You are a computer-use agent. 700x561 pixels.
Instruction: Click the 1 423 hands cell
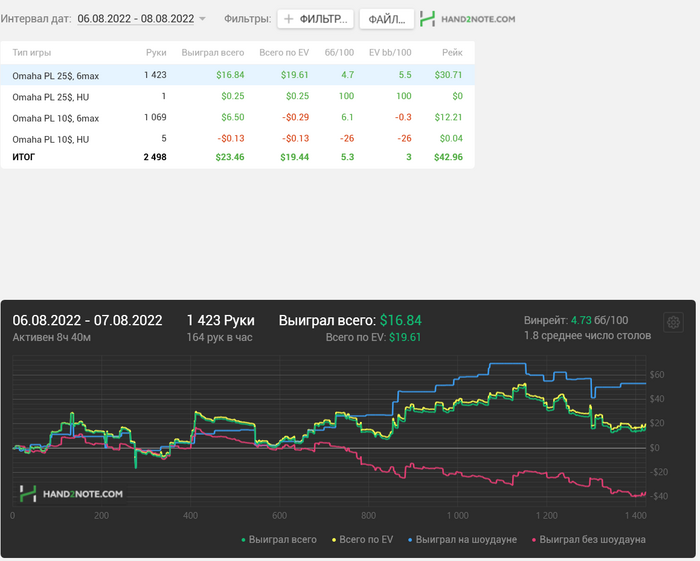click(x=155, y=75)
